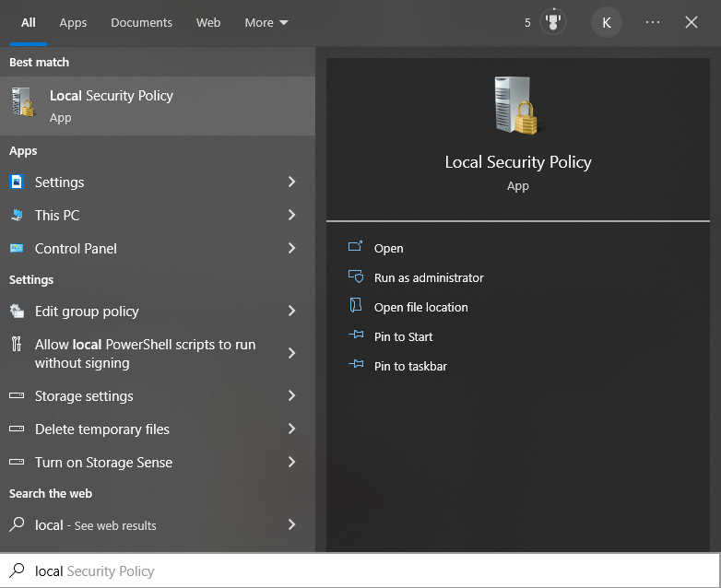Viewport: 721px width, 588px height.
Task: Click the search box magnifier icon
Action: (x=17, y=570)
